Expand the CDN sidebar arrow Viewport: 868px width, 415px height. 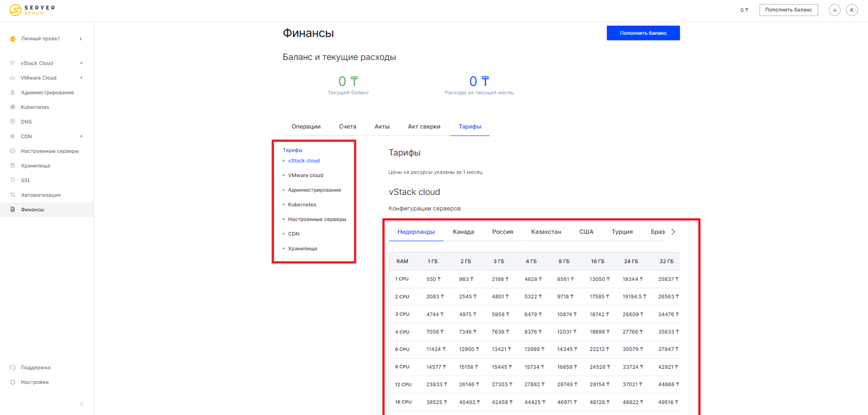[81, 136]
